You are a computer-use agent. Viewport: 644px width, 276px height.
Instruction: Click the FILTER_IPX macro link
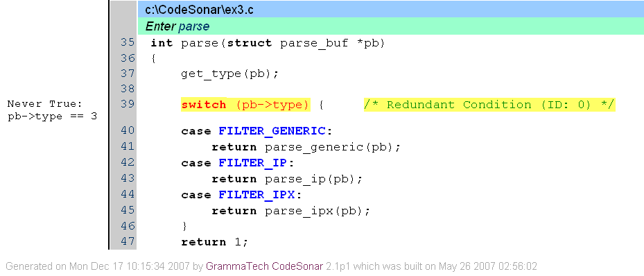[x=256, y=195]
